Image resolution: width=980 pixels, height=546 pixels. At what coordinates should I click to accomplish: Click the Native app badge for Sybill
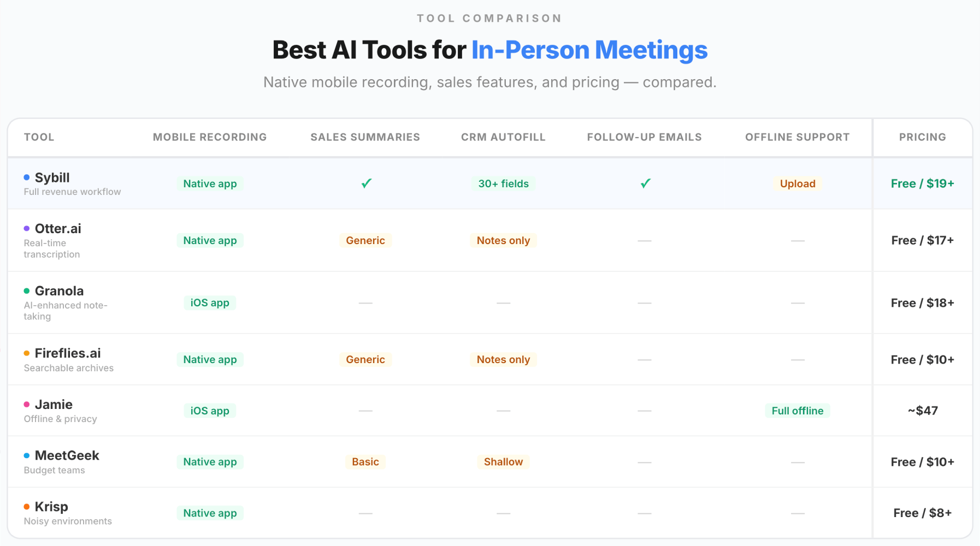210,183
